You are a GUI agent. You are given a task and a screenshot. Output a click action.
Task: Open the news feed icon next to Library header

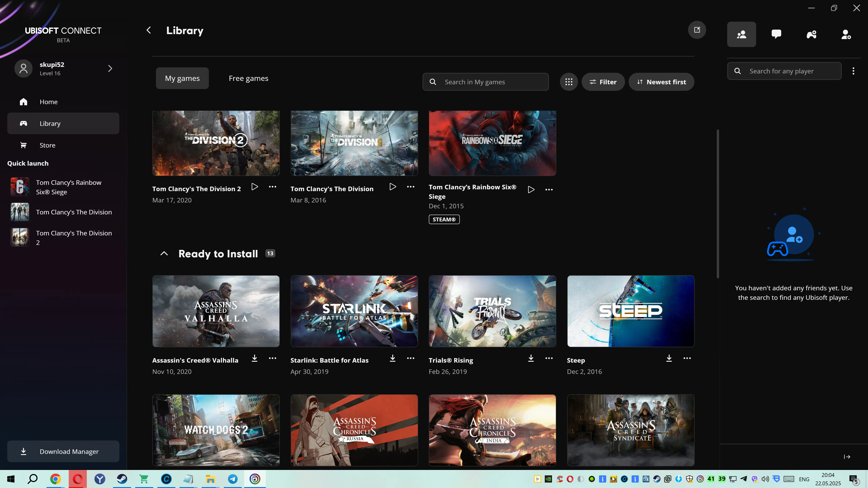(697, 30)
